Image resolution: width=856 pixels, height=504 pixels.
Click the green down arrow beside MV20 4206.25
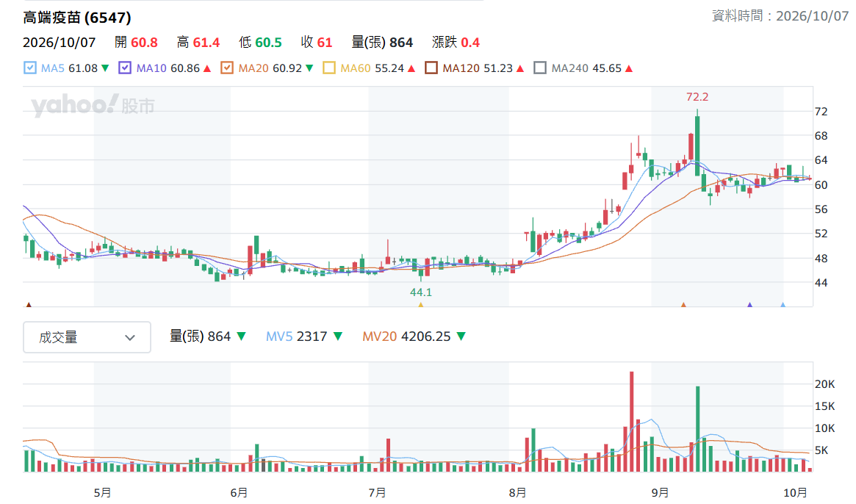(461, 336)
